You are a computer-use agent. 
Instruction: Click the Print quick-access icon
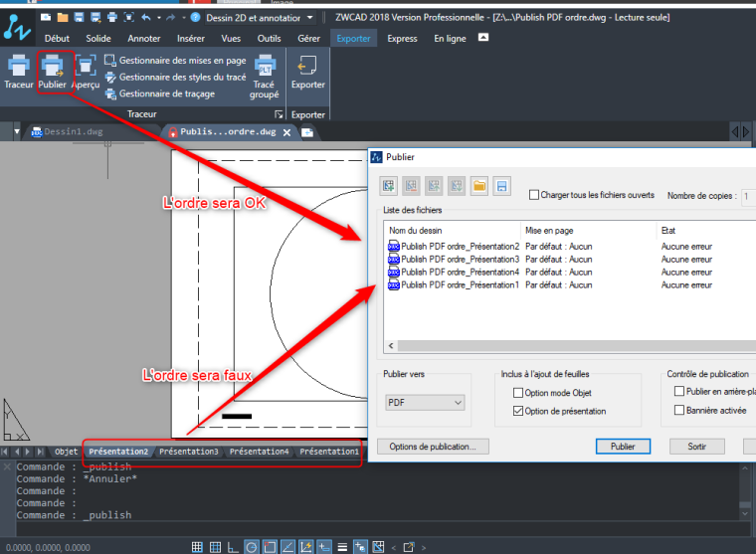click(x=111, y=17)
